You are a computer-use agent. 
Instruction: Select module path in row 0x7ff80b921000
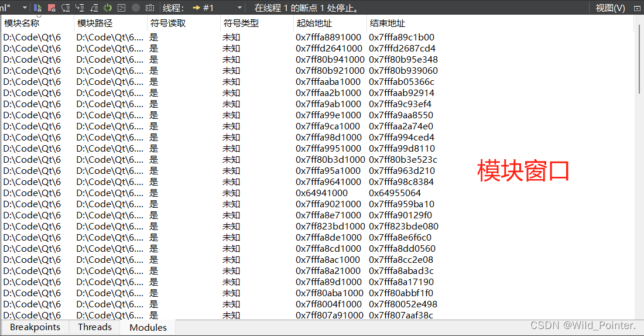109,71
